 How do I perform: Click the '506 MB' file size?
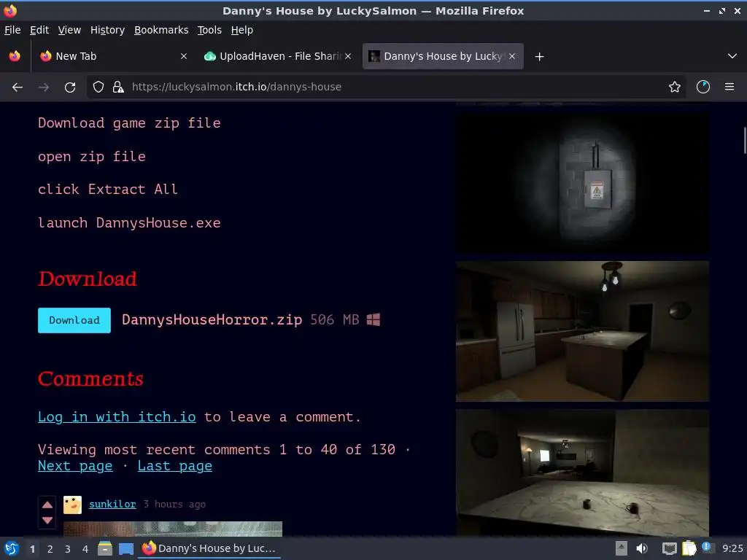point(334,319)
